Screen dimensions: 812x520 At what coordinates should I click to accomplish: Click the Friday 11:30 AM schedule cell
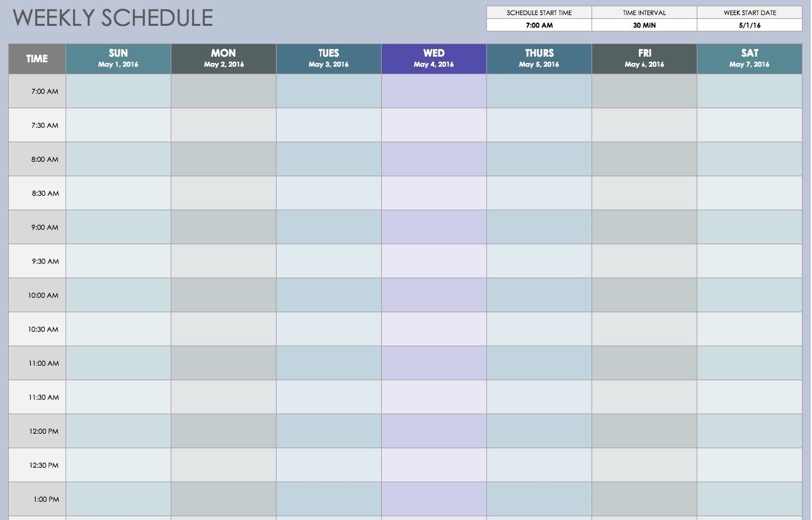(644, 397)
